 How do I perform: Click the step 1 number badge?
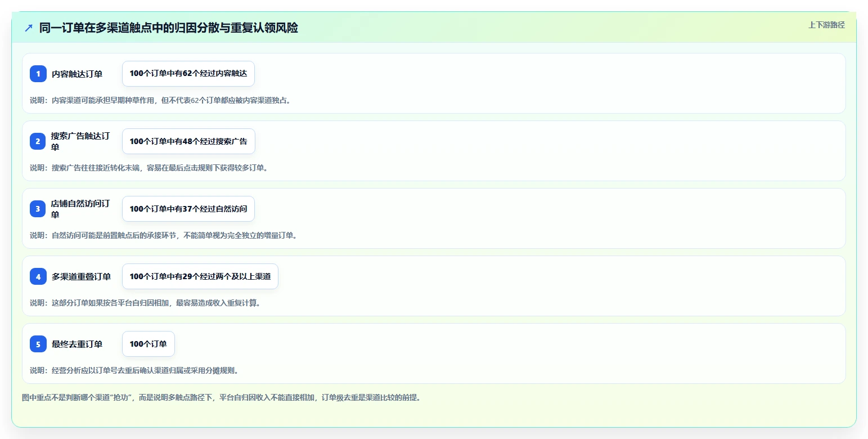pyautogui.click(x=38, y=74)
